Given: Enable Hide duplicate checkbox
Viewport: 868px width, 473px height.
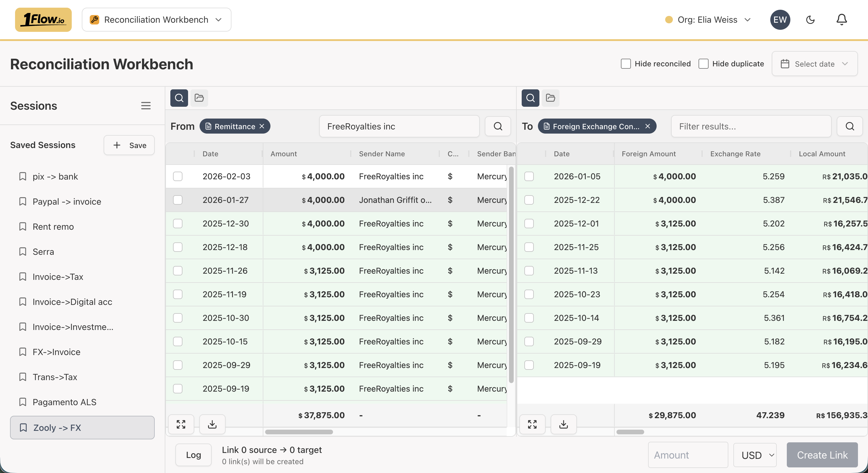Looking at the screenshot, I should click(703, 64).
